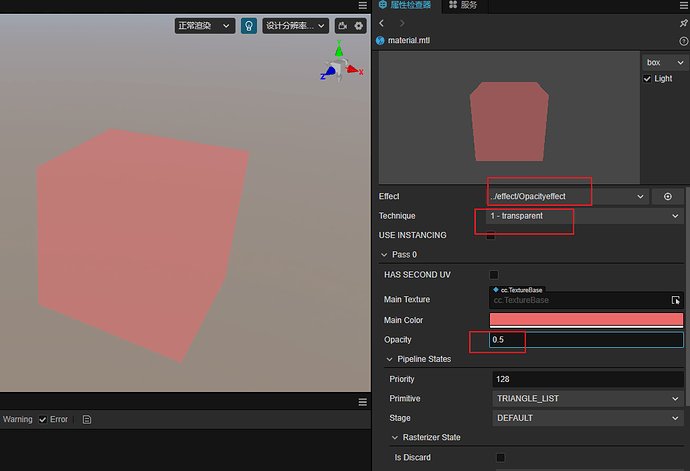
Task: Click the Opacity label
Action: tap(397, 340)
